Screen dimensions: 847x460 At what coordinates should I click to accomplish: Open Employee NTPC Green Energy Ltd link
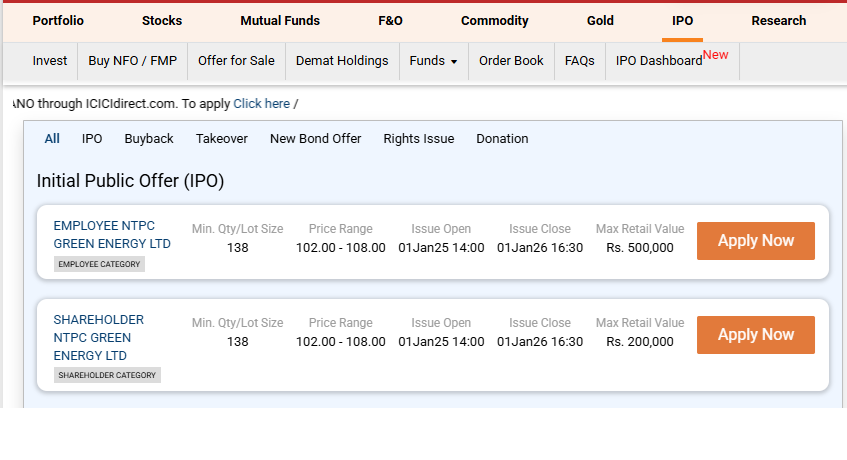click(x=112, y=235)
